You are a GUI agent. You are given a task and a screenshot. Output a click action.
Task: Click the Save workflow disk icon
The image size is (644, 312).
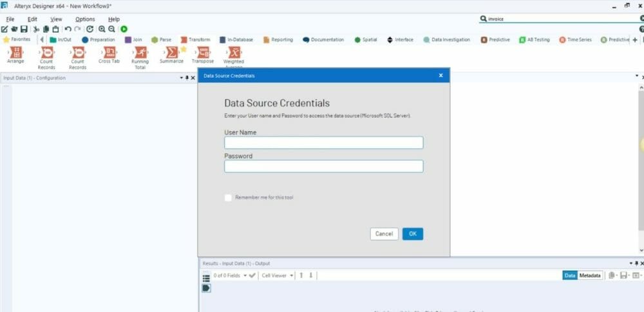24,29
